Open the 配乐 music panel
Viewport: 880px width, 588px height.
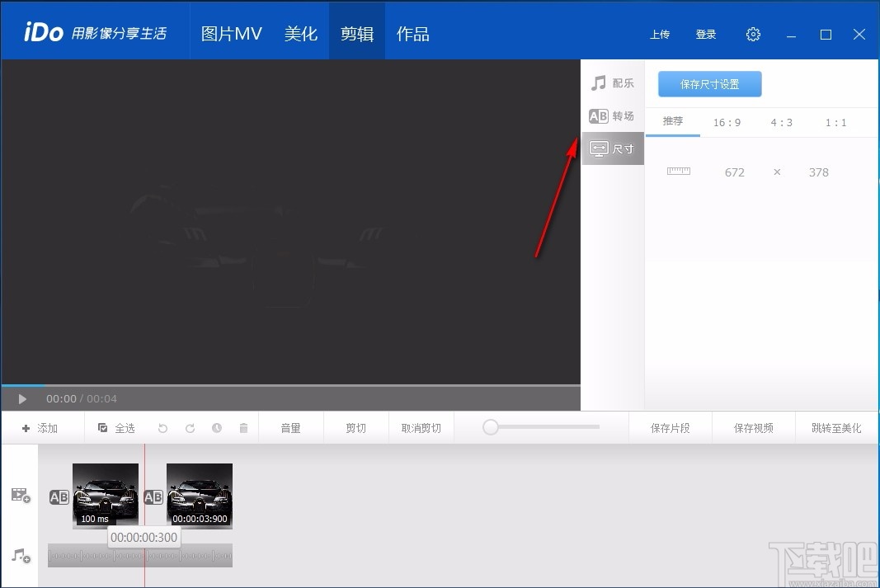tap(612, 83)
